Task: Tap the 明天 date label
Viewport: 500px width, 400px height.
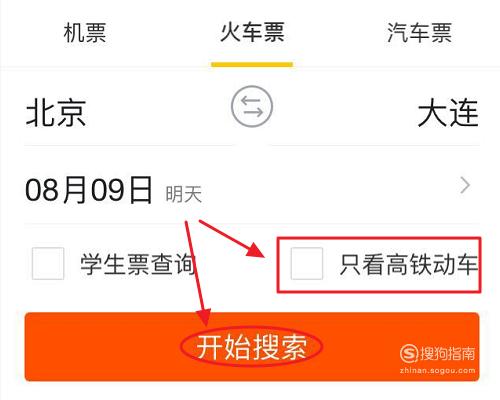Action: tap(184, 194)
